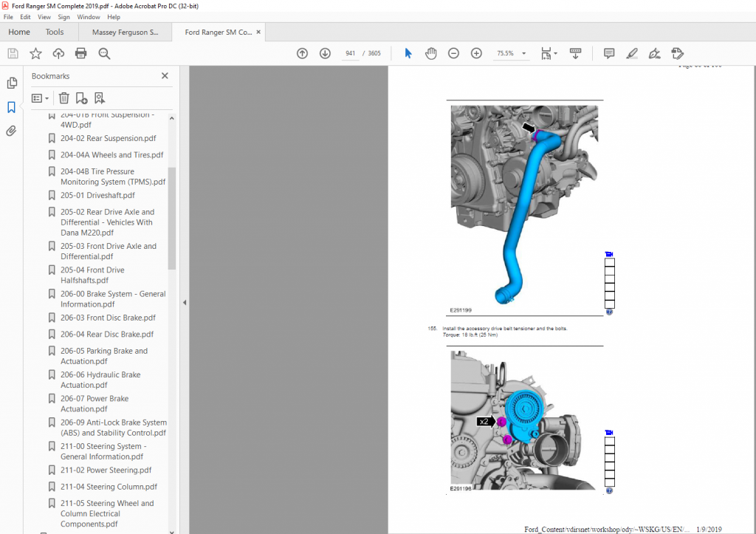The width and height of the screenshot is (756, 534).
Task: Activate the Hand pan tool
Action: 430,53
